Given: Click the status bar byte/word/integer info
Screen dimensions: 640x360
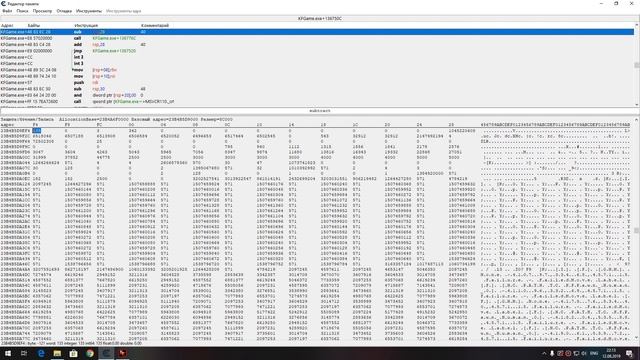Looking at the screenshot, I should (71, 344).
